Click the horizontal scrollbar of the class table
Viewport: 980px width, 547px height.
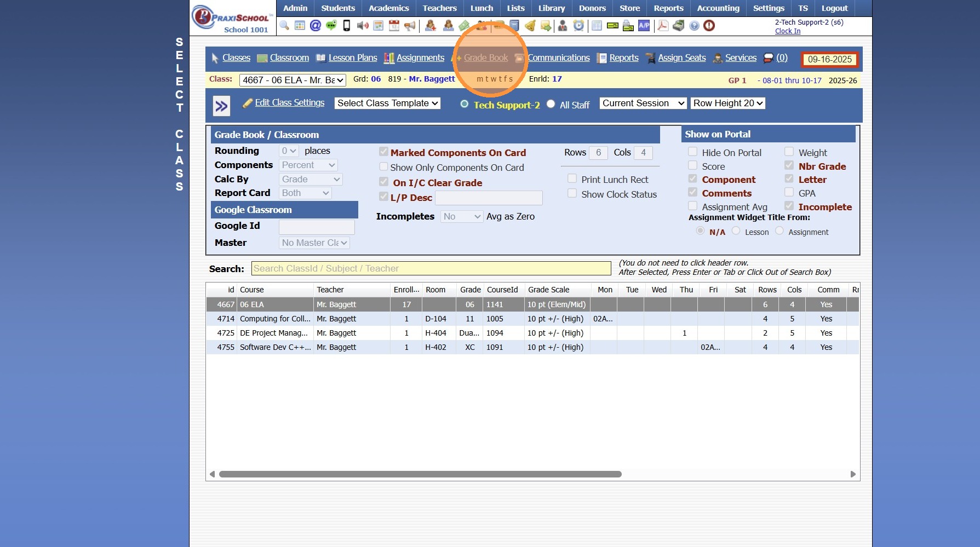pos(420,474)
